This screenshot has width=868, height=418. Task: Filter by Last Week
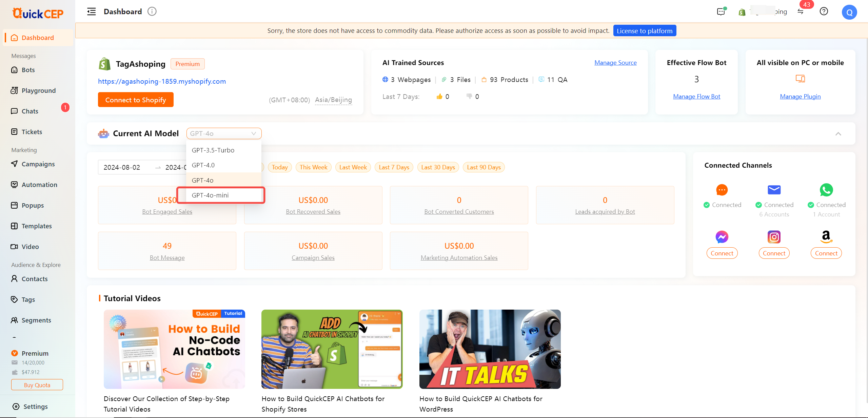pyautogui.click(x=353, y=167)
